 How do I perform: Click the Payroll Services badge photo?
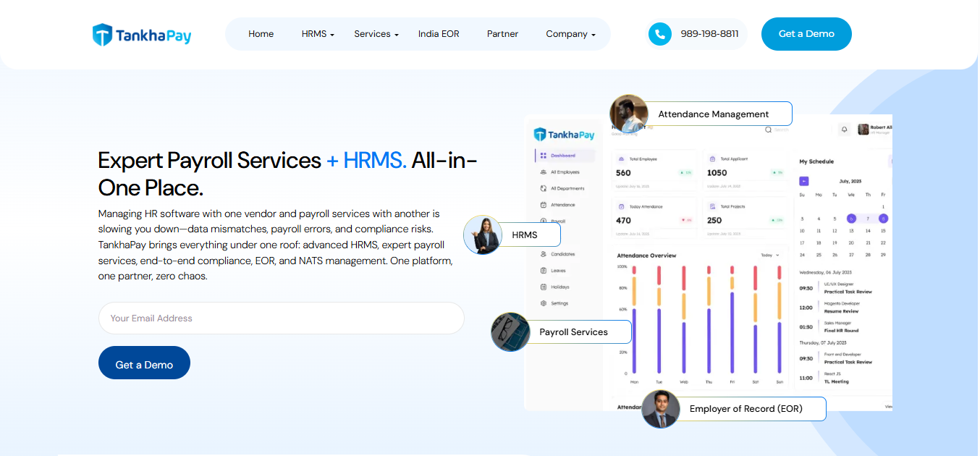coord(510,332)
